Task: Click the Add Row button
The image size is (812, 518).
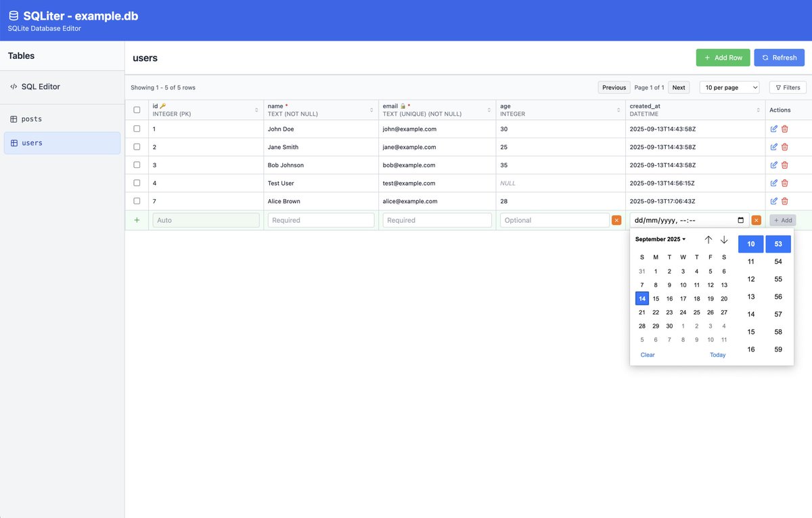Action: (x=723, y=58)
